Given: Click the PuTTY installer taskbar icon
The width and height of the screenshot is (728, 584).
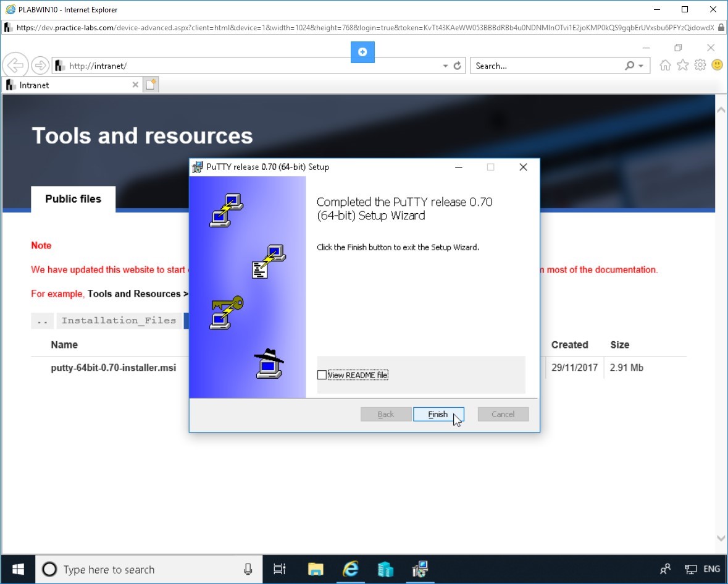Looking at the screenshot, I should click(420, 569).
